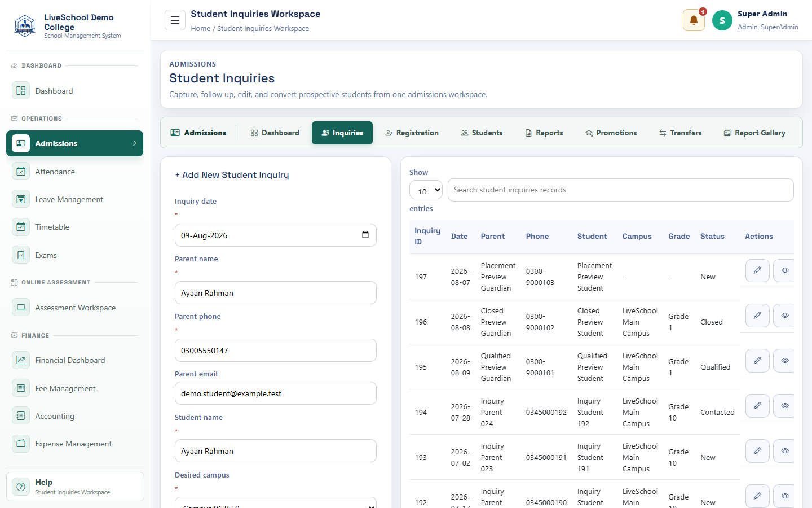Click the LiveSchool college logo
This screenshot has height=508, width=812.
[x=25, y=26]
